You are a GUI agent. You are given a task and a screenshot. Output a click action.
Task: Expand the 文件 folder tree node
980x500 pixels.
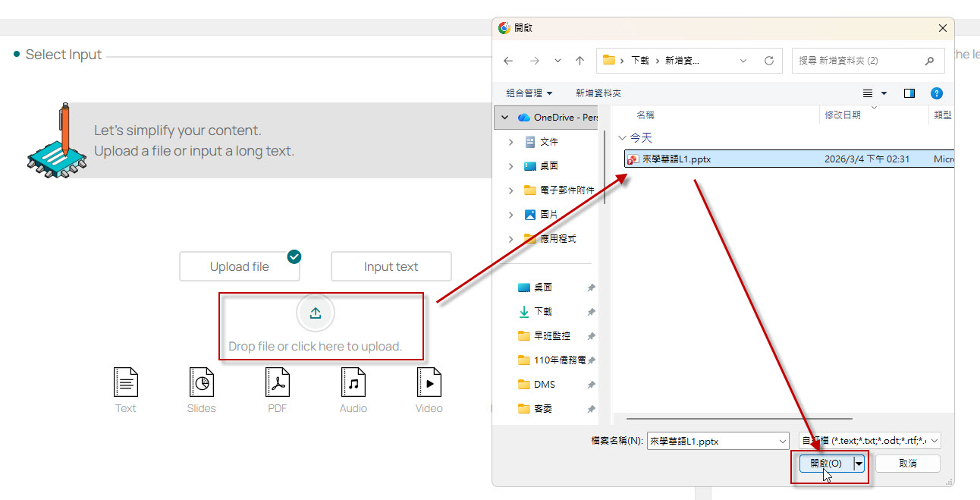click(510, 142)
